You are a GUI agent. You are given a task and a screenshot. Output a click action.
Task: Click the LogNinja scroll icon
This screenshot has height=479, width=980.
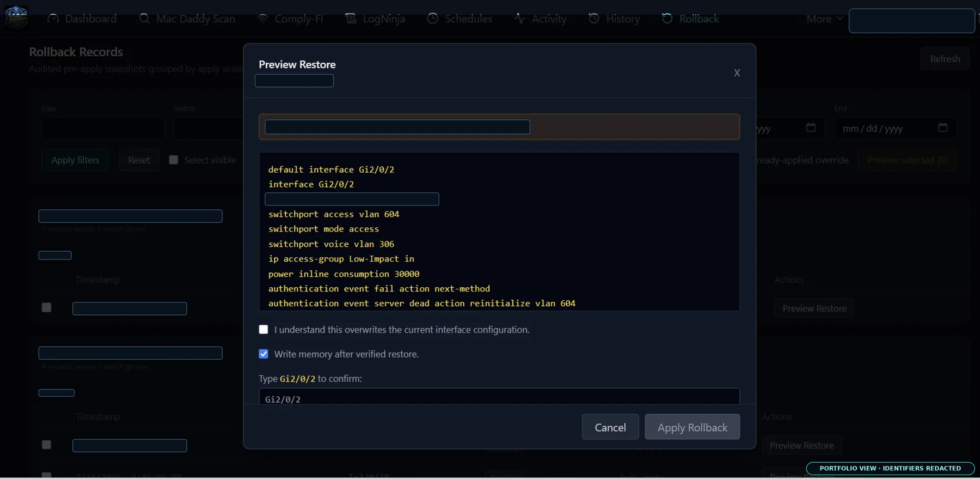351,19
